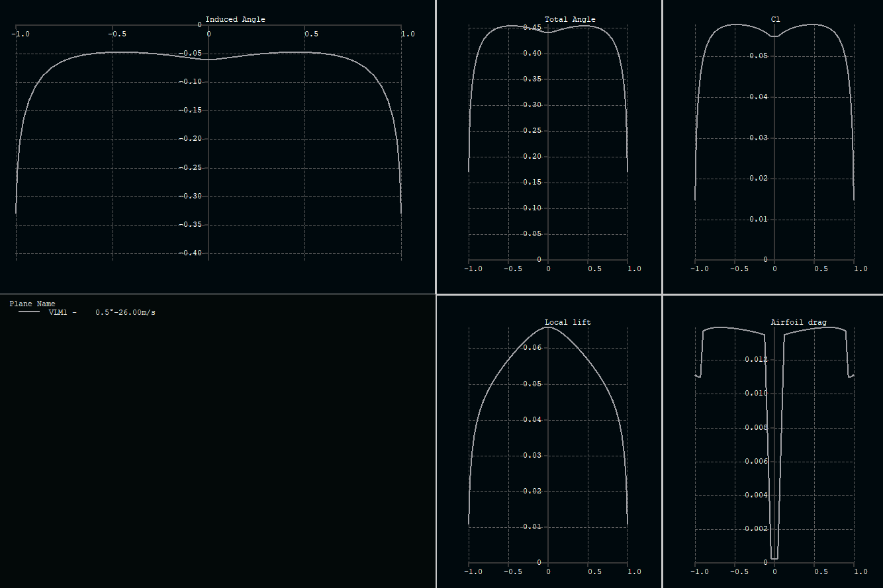Click the Induced Angle curve at its center dip

coord(209,60)
